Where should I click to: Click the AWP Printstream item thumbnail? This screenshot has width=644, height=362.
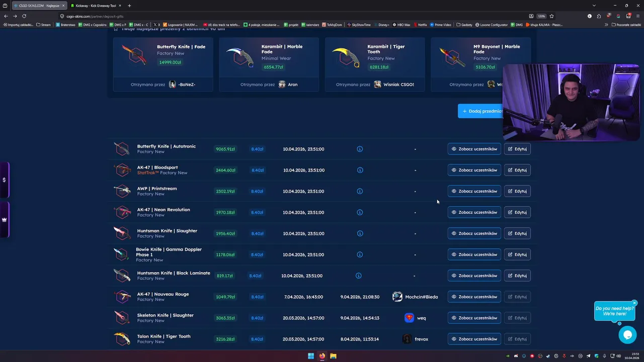122,191
